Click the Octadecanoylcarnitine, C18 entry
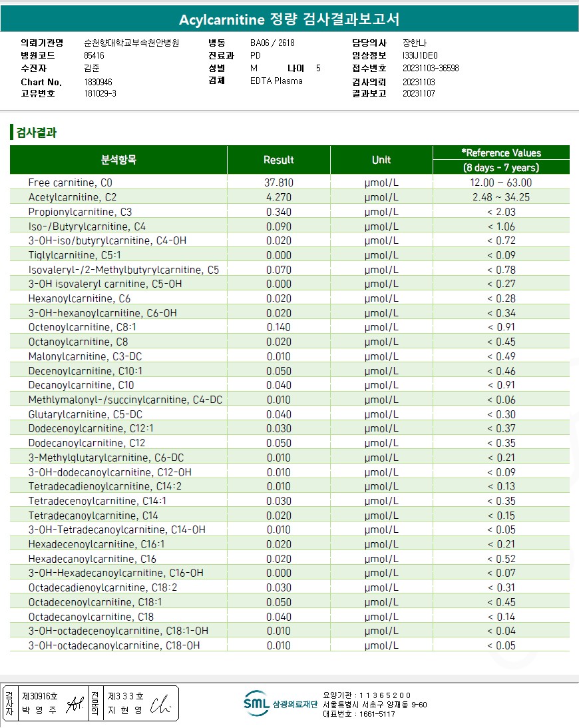 click(x=91, y=617)
